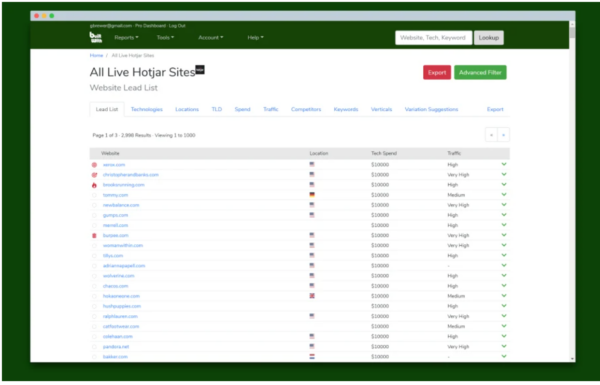Click the flag in the newbalance.com row
This screenshot has width=600, height=385.
(312, 205)
